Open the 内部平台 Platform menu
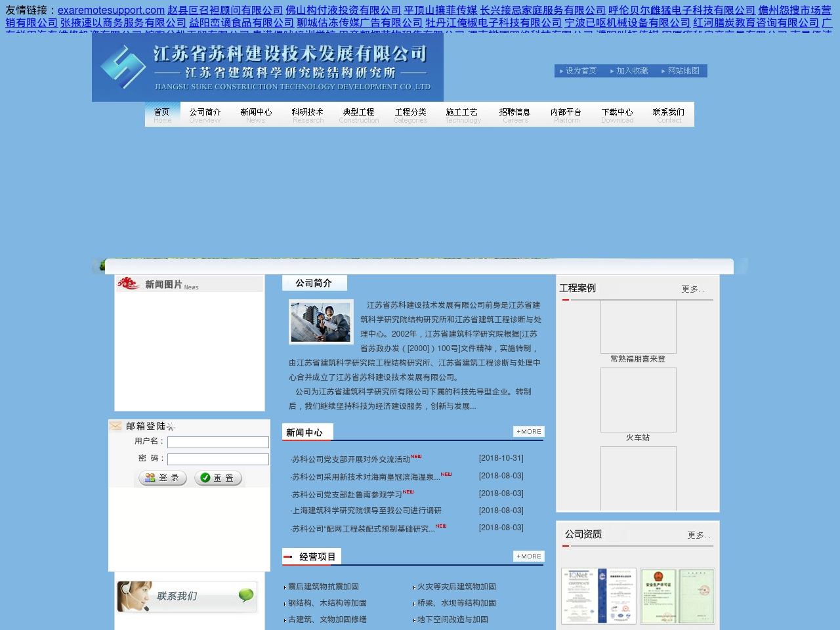This screenshot has height=630, width=840. click(x=566, y=115)
